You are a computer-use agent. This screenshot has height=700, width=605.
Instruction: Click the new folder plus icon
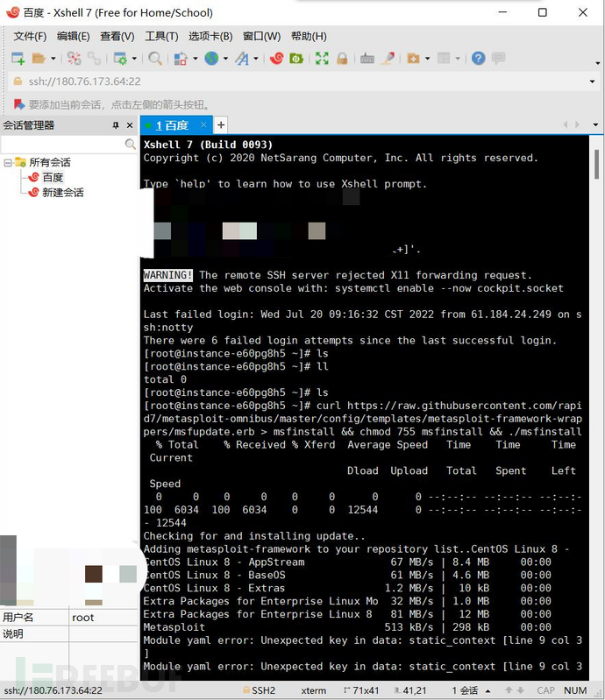pos(413,59)
